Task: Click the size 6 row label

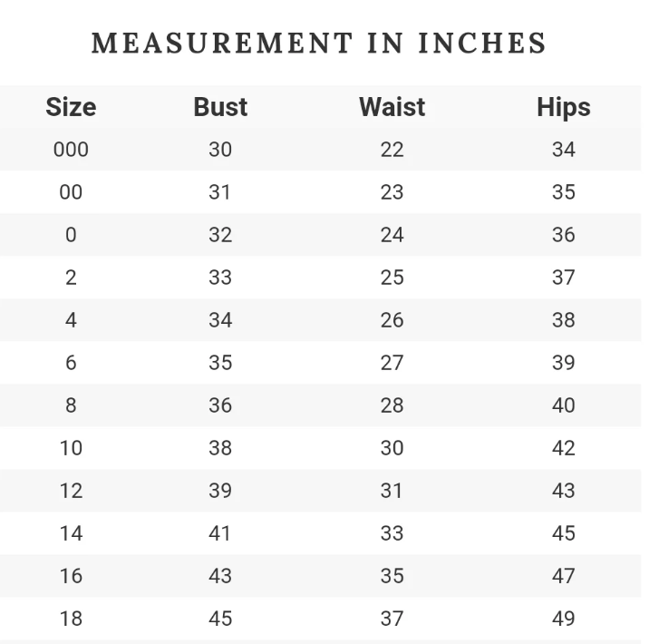Action: point(71,363)
